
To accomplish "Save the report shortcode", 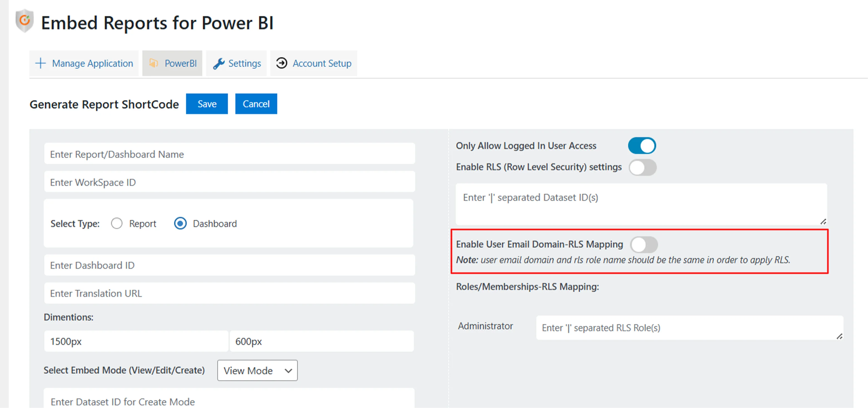I will click(x=207, y=104).
